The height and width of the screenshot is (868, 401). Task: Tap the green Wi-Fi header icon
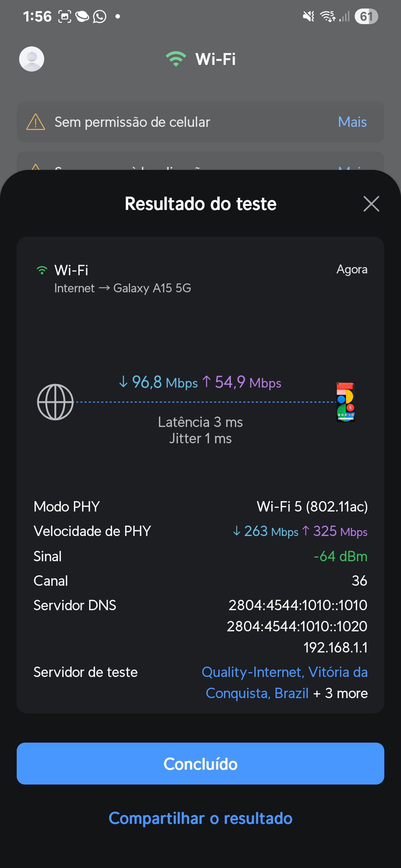[176, 59]
